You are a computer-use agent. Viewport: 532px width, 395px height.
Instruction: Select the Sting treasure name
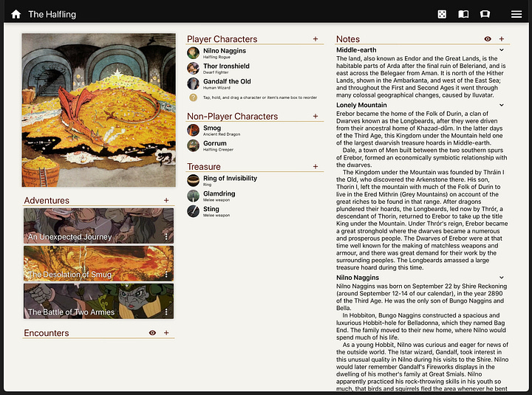click(211, 209)
